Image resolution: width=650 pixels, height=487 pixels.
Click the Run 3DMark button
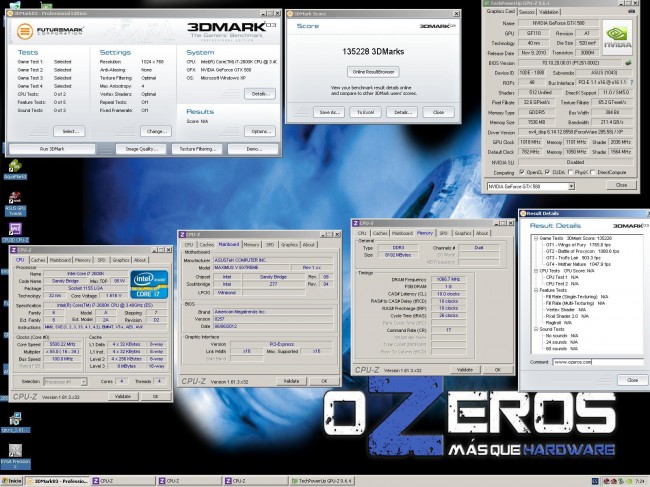click(x=52, y=149)
